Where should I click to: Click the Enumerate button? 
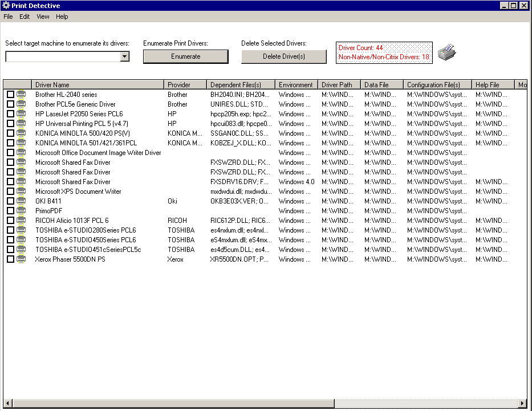185,56
